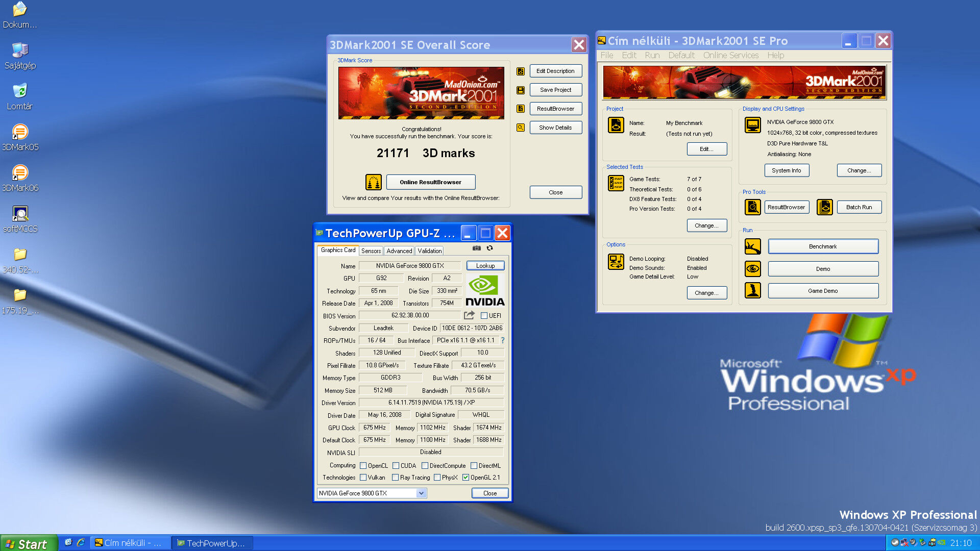Viewport: 980px width, 551px height.
Task: Click the Lookup button in GPU-Z
Action: click(x=485, y=266)
